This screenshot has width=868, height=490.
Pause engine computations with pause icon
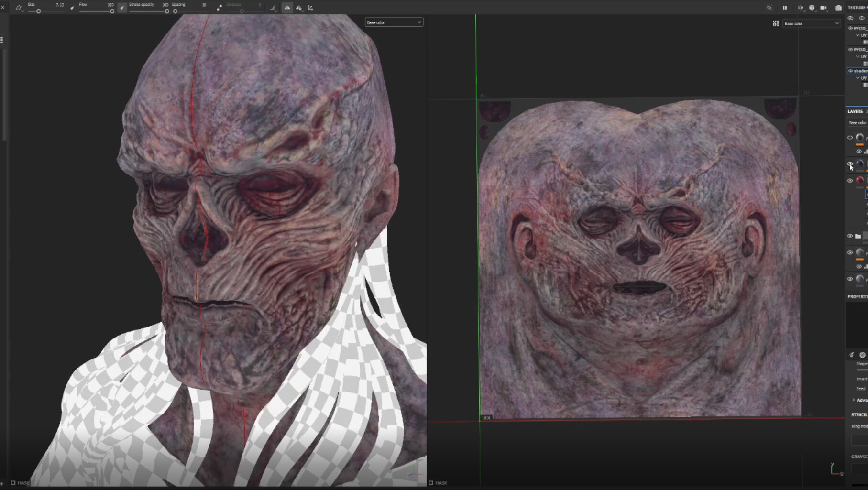click(785, 8)
